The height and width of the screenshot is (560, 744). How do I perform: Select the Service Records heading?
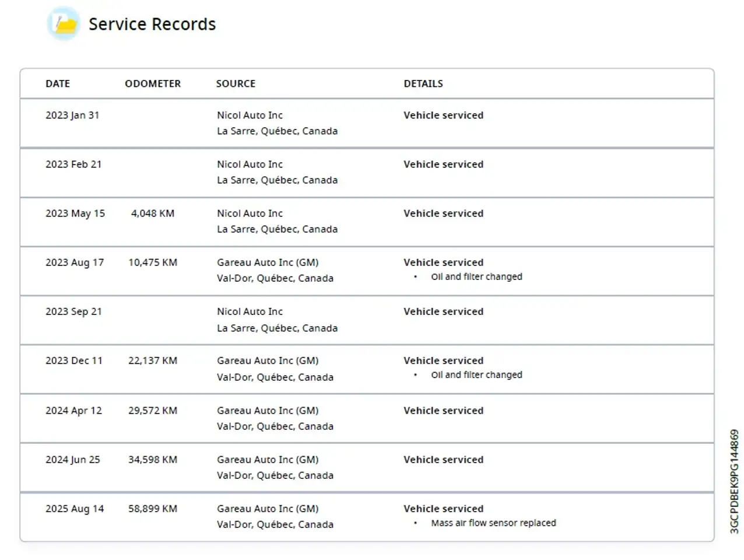click(152, 24)
